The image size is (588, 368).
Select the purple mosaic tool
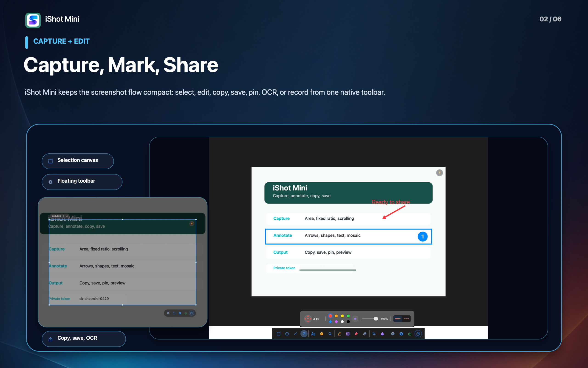point(348,334)
